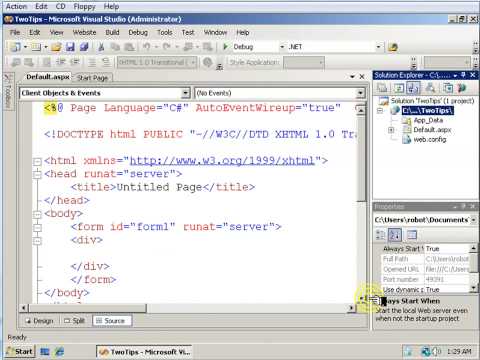
Task: Click the volume speaker tray icon
Action: 437,351
